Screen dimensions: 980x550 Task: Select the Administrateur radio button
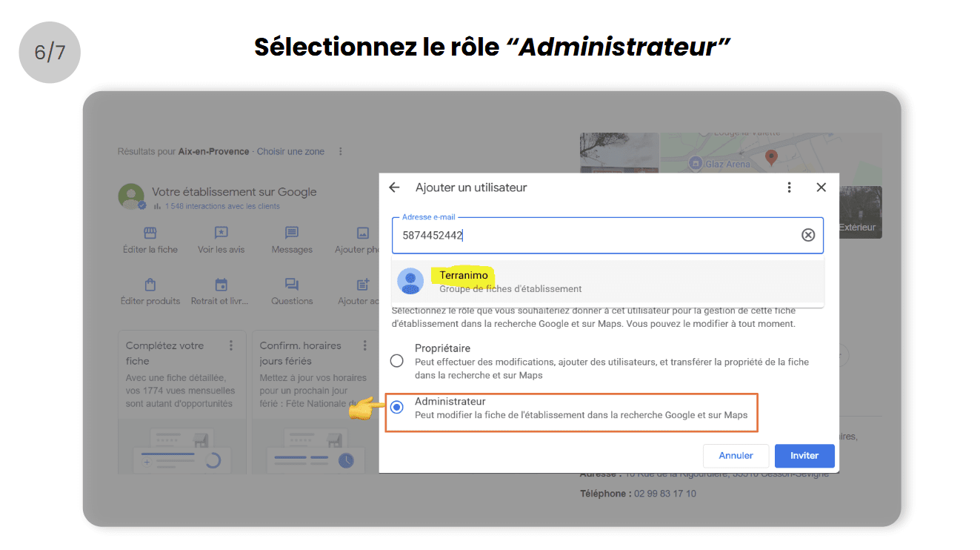click(x=397, y=408)
